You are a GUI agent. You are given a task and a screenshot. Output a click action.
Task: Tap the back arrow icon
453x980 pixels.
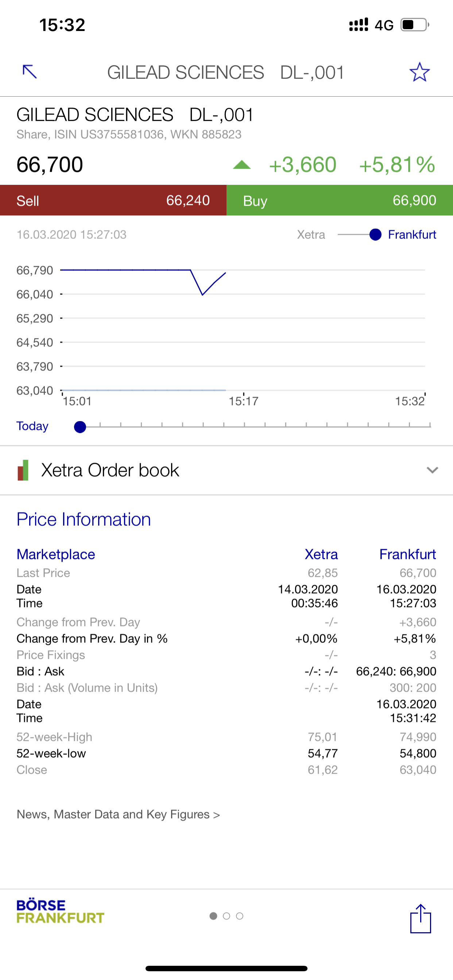click(30, 71)
